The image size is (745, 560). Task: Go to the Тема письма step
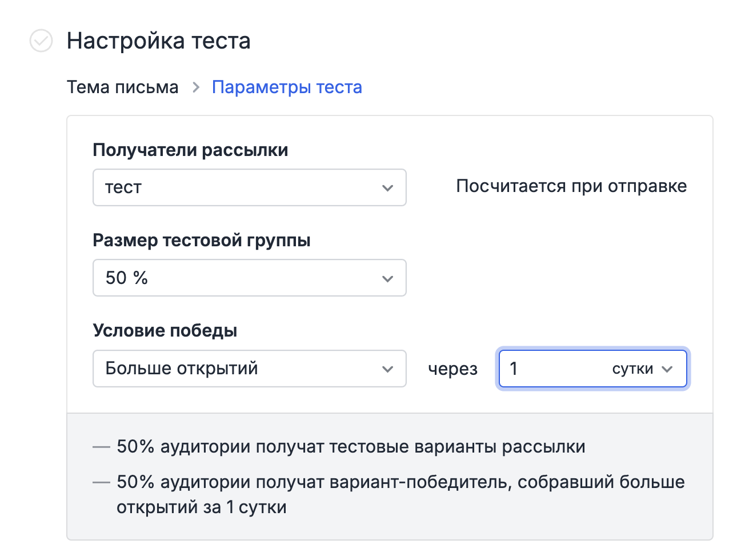(x=122, y=87)
